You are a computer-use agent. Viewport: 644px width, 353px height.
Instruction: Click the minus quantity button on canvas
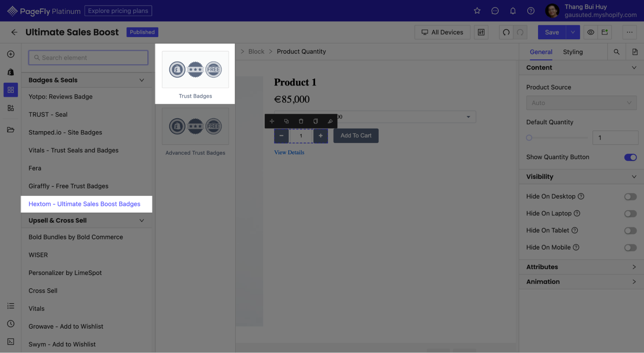point(281,136)
